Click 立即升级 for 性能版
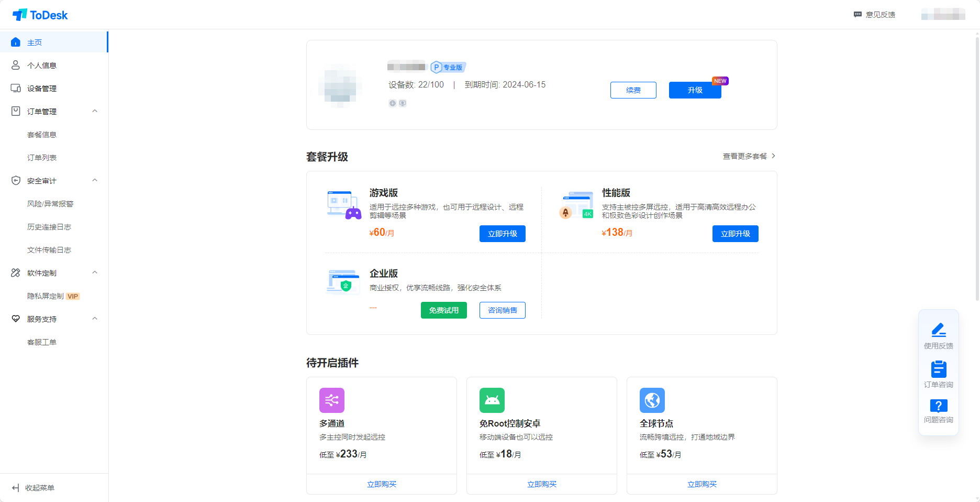This screenshot has height=502, width=980. click(x=736, y=234)
